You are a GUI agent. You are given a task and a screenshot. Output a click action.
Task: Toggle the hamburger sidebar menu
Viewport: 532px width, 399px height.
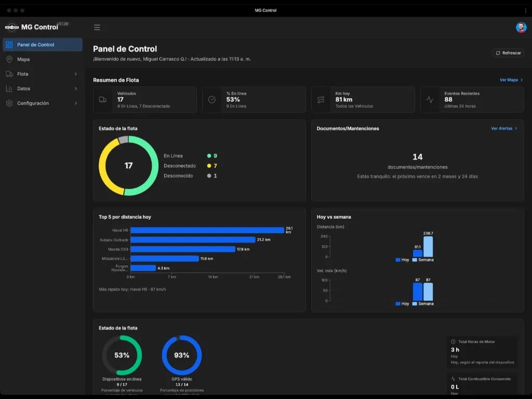(x=97, y=28)
